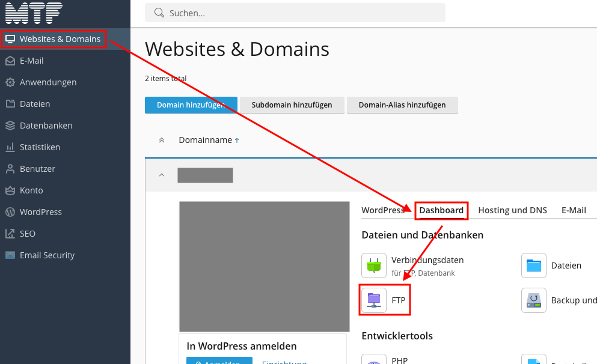This screenshot has width=597, height=364.
Task: Open the FTP icon under Dateien und Datenbanken
Action: [374, 299]
